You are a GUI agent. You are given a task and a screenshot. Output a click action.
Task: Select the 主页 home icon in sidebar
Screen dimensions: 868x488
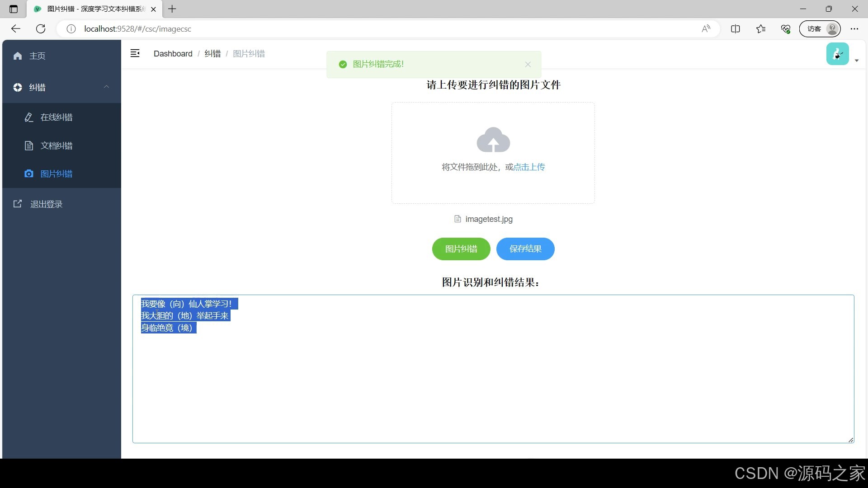click(x=18, y=55)
